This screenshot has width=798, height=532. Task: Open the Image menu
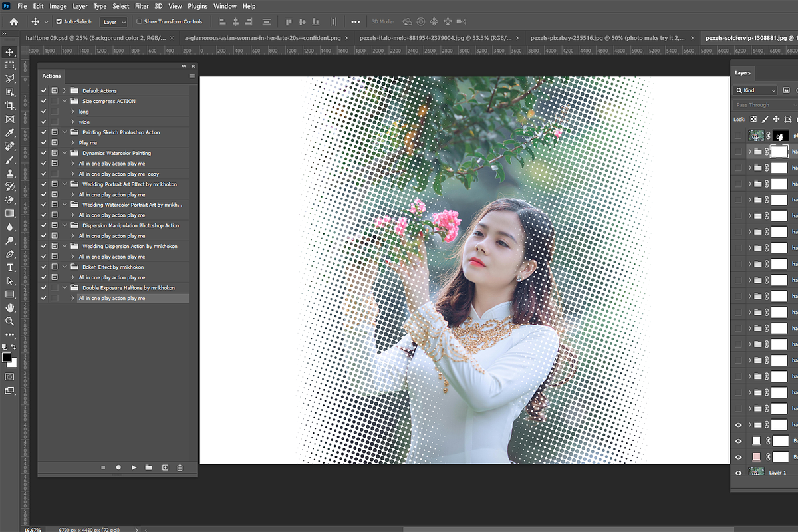coord(58,6)
